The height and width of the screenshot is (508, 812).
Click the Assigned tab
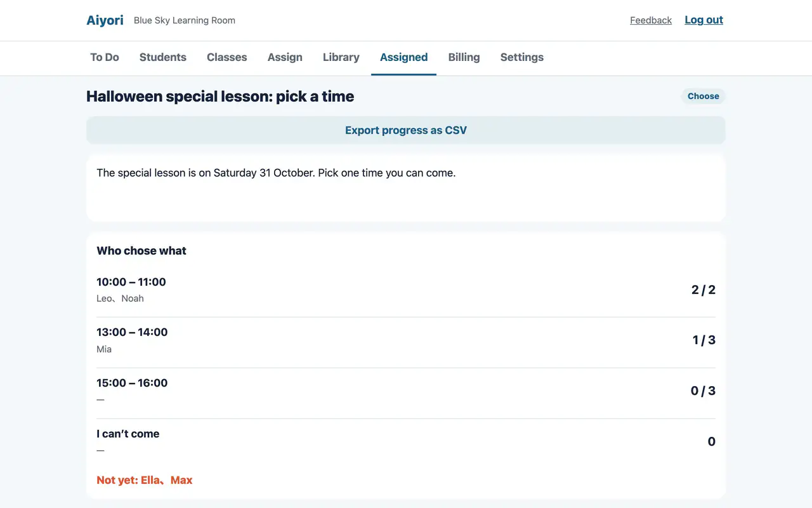(403, 57)
